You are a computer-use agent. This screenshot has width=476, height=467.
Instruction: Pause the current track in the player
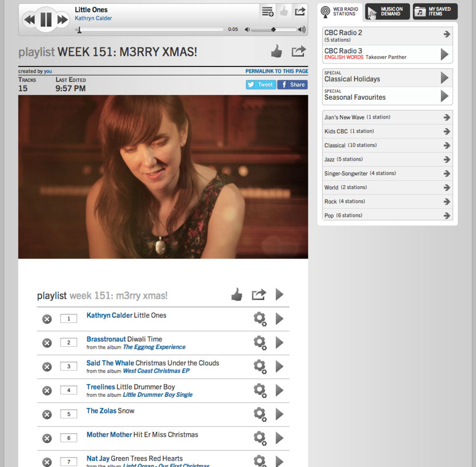46,20
